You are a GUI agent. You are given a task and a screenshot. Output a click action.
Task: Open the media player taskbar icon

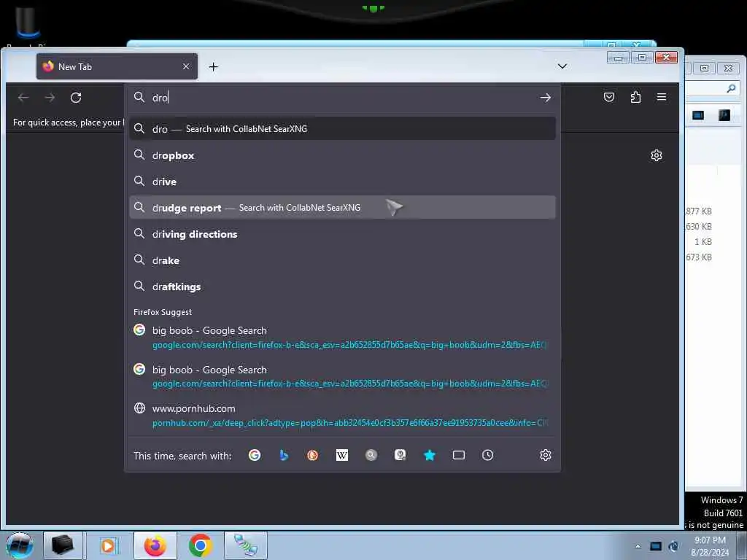click(x=109, y=545)
